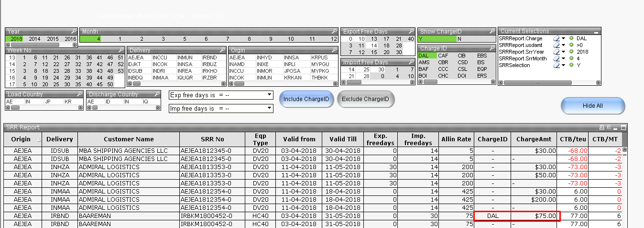This screenshot has width=644, height=228.
Task: Click the Include ChargeID button
Action: [306, 99]
